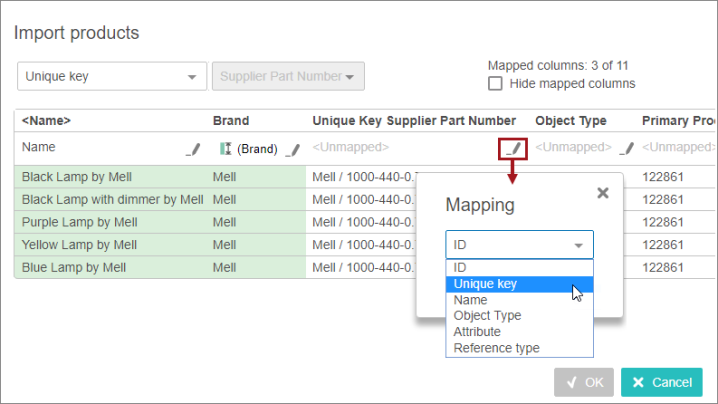Screen dimensions: 718x404
Task: Expand the Supplier Part Number dropdown
Action: click(287, 76)
